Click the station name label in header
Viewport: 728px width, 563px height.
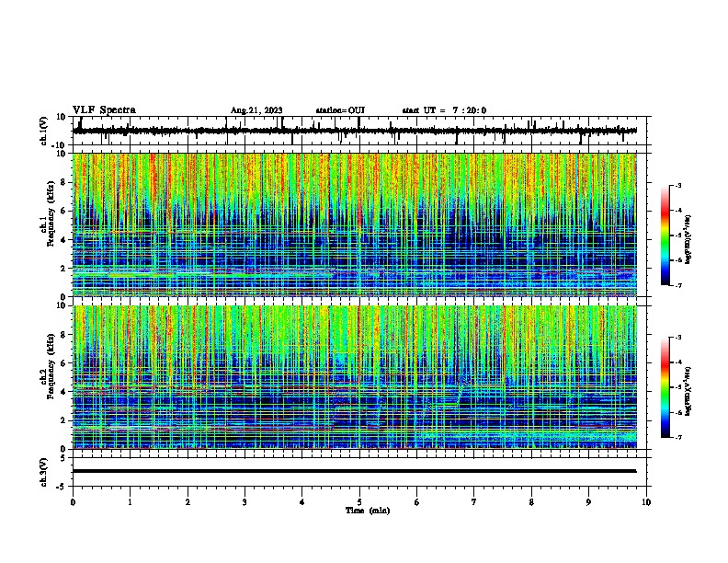click(x=340, y=110)
